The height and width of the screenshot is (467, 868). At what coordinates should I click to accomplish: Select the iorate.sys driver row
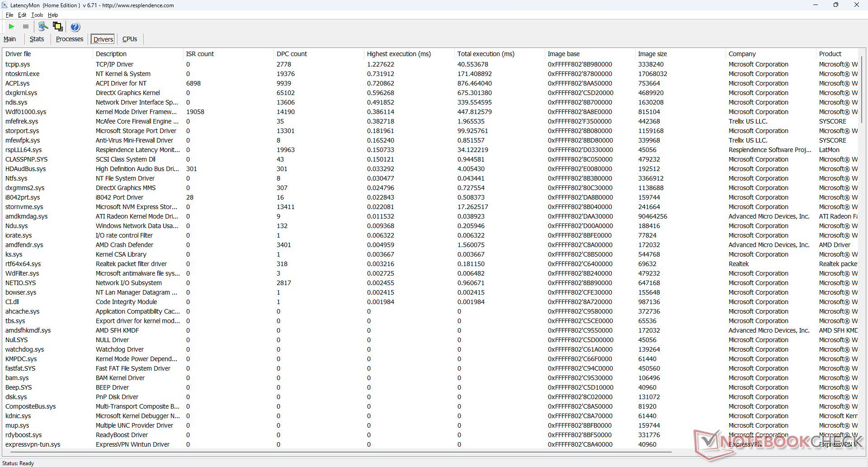tap(430, 235)
